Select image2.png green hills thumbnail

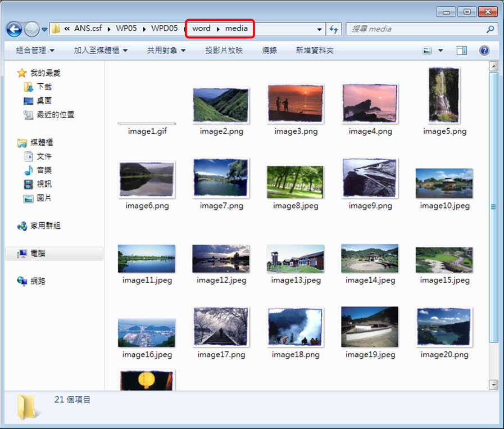coord(221,105)
